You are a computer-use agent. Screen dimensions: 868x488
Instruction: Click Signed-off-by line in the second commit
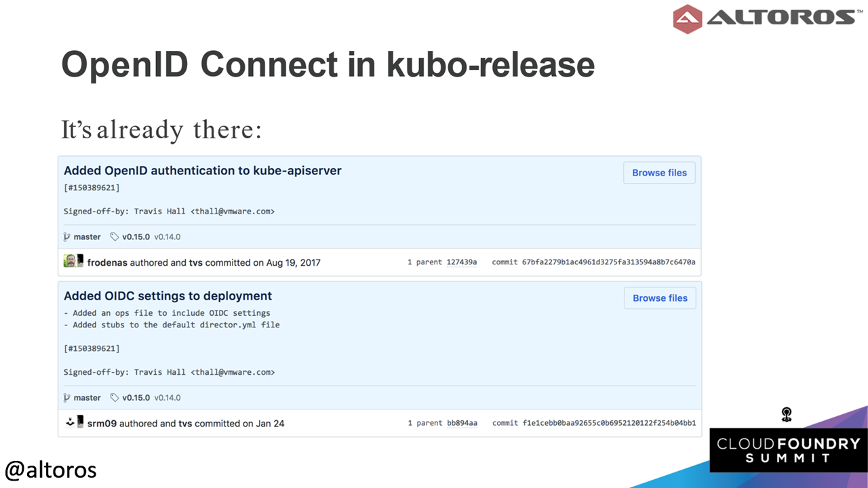point(170,372)
